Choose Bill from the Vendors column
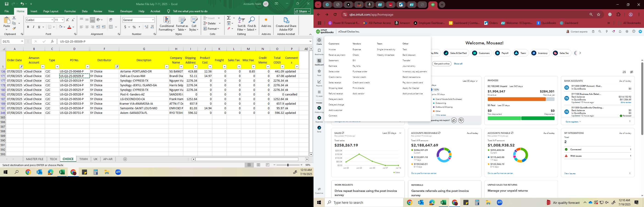This screenshot has width=644, height=207. tap(354, 60)
